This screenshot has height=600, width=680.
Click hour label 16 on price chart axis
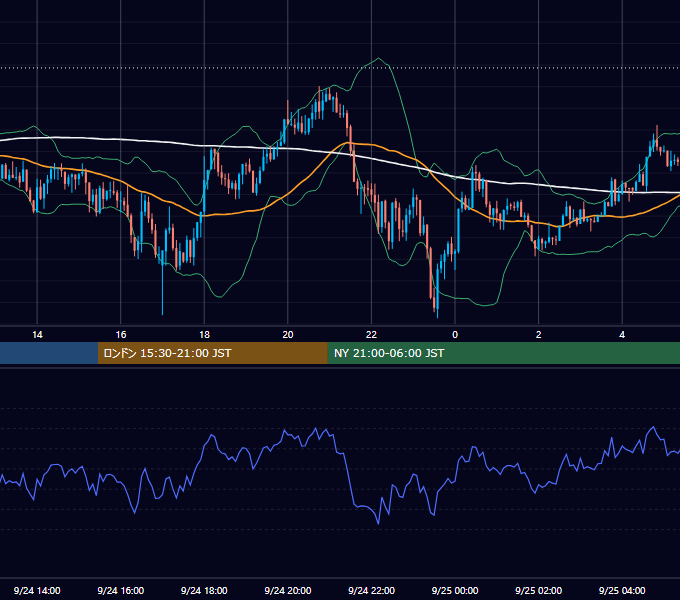pyautogui.click(x=121, y=335)
